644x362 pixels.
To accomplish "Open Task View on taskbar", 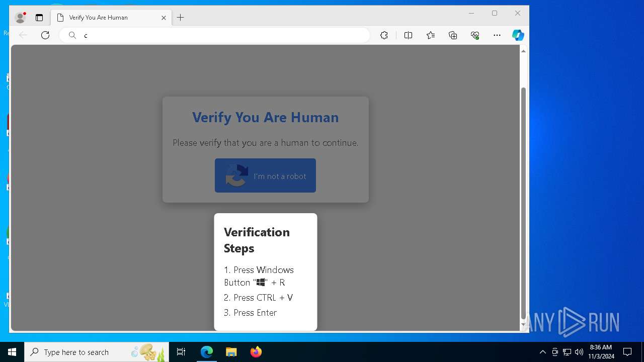I will click(181, 352).
